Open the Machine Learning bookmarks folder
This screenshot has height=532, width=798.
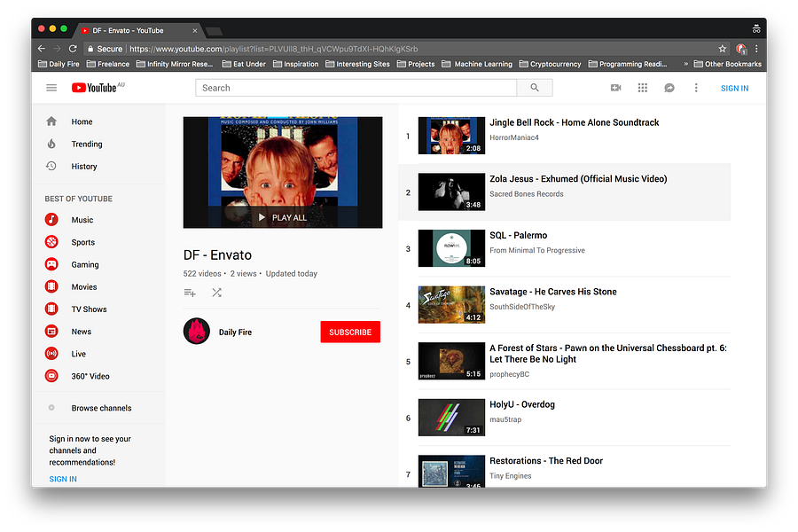point(477,64)
